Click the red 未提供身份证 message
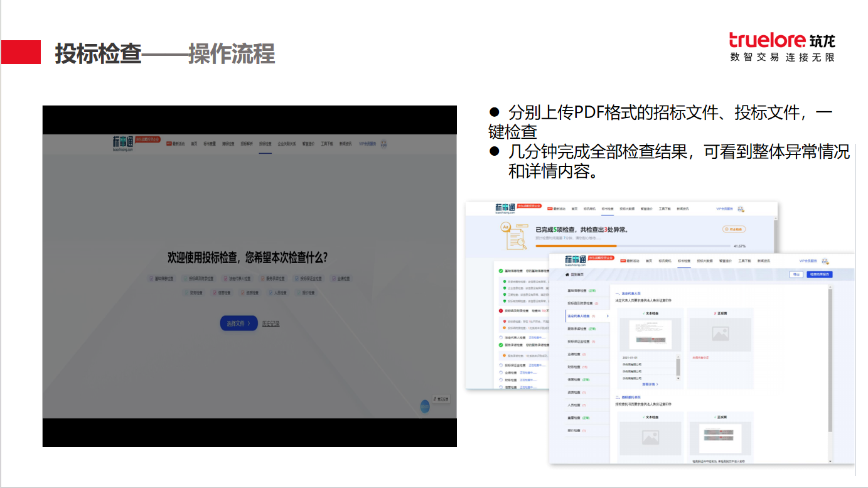 pyautogui.click(x=700, y=357)
